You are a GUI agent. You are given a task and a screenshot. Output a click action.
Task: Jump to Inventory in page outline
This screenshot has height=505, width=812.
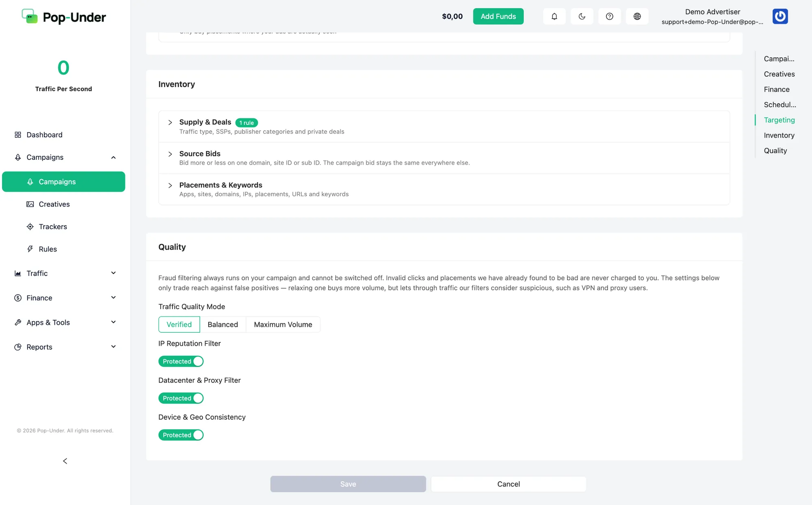(x=779, y=135)
